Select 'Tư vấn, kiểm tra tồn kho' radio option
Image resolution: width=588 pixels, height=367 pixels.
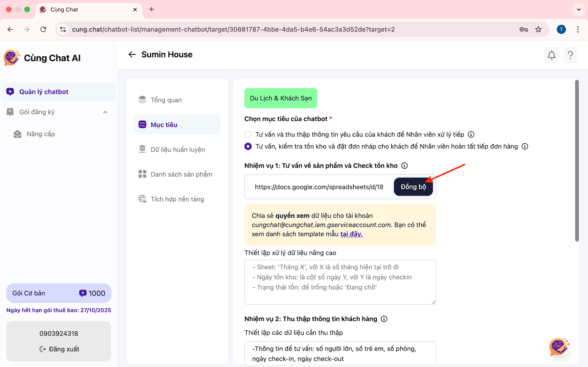[248, 146]
